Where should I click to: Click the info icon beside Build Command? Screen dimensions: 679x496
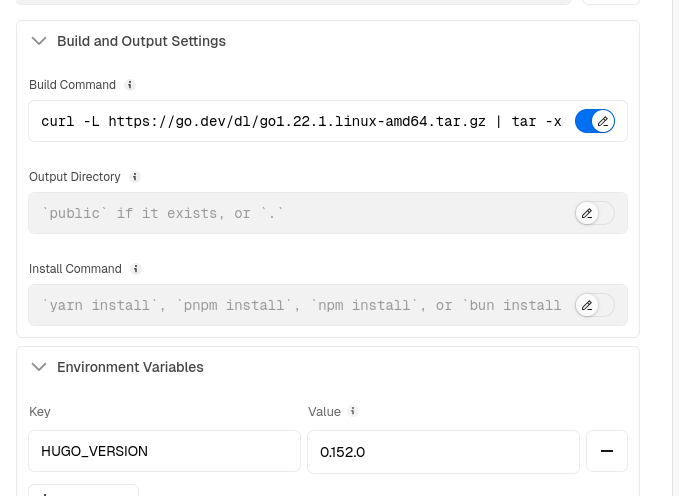click(x=130, y=85)
